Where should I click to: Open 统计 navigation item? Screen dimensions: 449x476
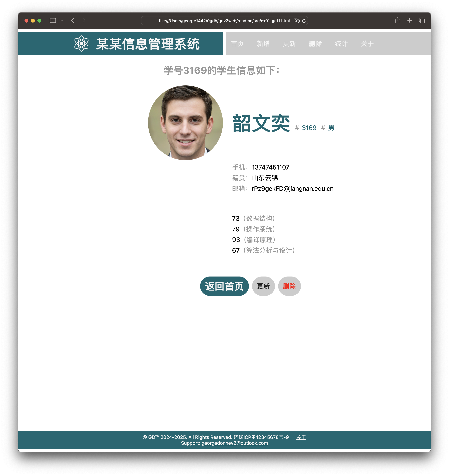(x=341, y=44)
